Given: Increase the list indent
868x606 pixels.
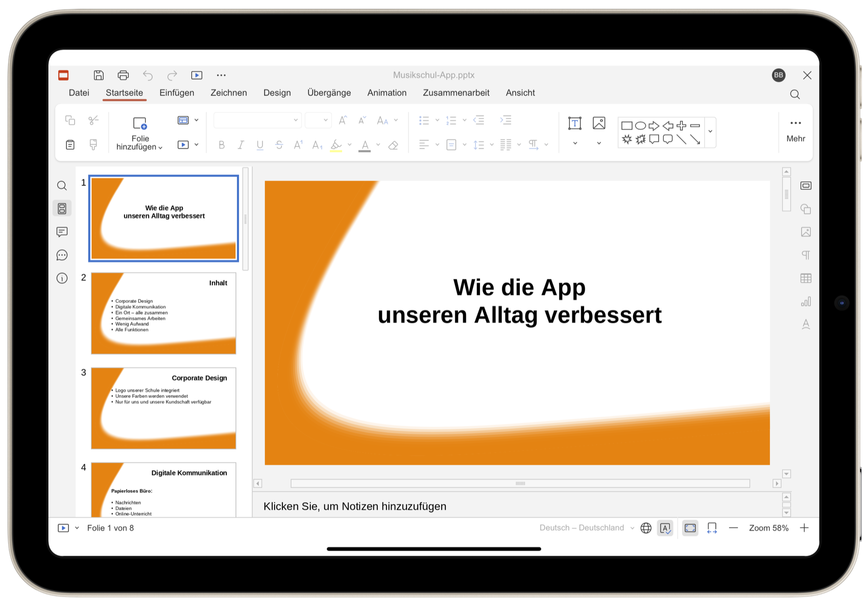Looking at the screenshot, I should click(x=505, y=120).
